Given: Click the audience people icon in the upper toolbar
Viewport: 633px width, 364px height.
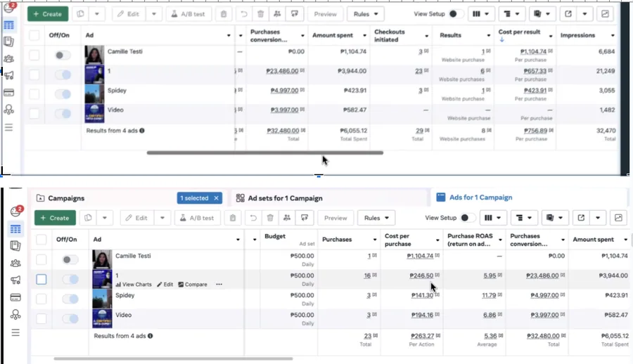Looking at the screenshot, I should click(x=277, y=14).
